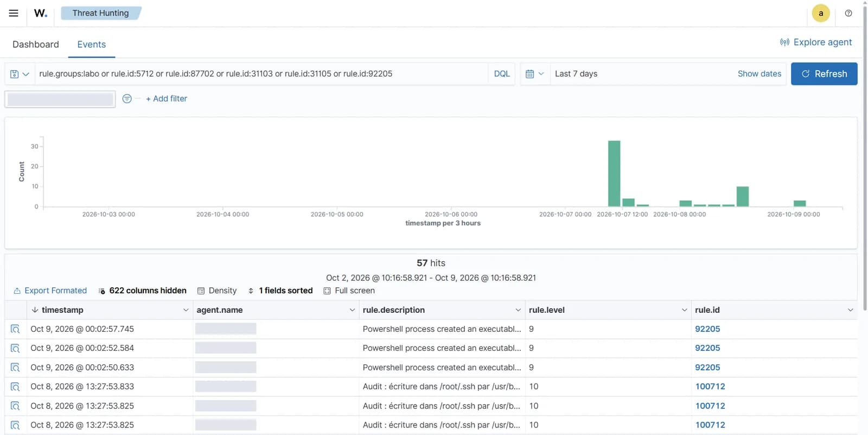
Task: Click + Add filter
Action: pyautogui.click(x=167, y=98)
